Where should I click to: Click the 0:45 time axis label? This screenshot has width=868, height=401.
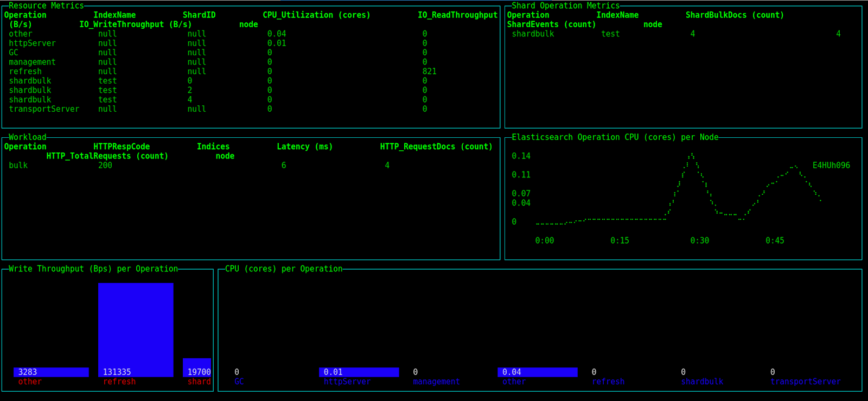pos(775,240)
